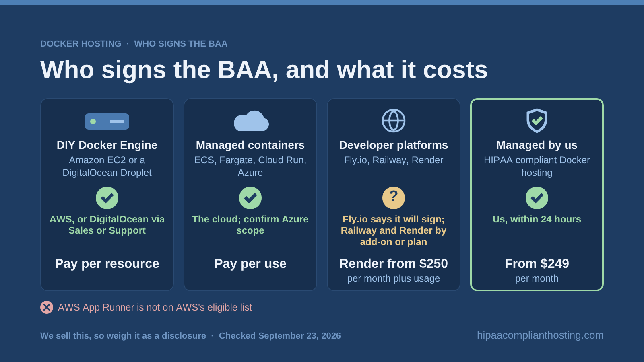
Task: Click the green checkmark in DIY Docker Engine card
Action: tap(107, 198)
